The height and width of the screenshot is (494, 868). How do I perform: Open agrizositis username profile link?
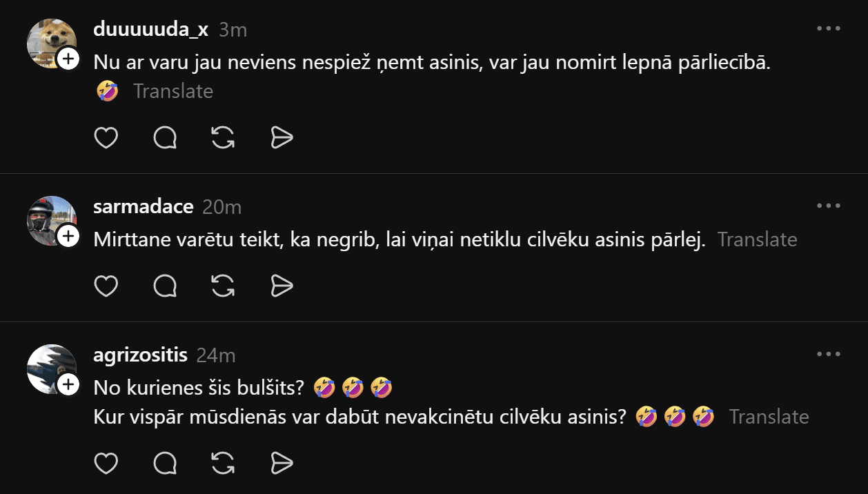pos(140,355)
